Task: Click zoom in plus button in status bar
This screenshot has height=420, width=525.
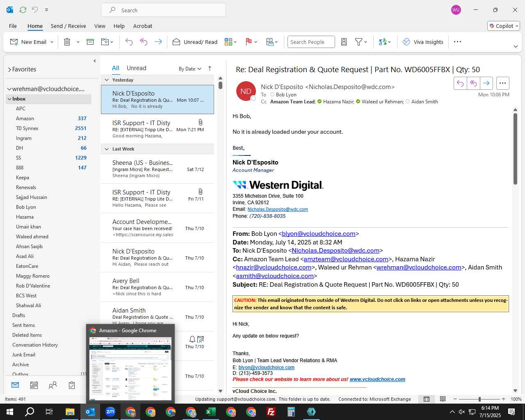Action: 503,399
